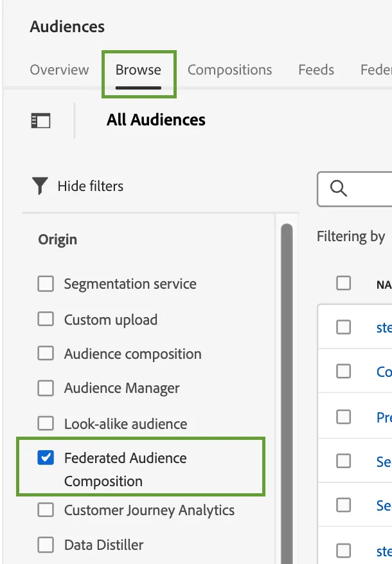Open the Overview tab
Image resolution: width=392 pixels, height=564 pixels.
[x=59, y=70]
